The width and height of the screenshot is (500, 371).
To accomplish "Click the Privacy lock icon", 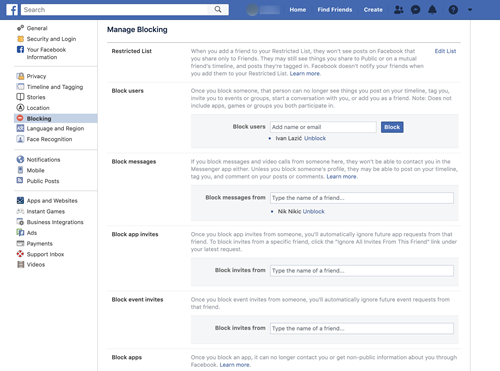I will (20, 76).
